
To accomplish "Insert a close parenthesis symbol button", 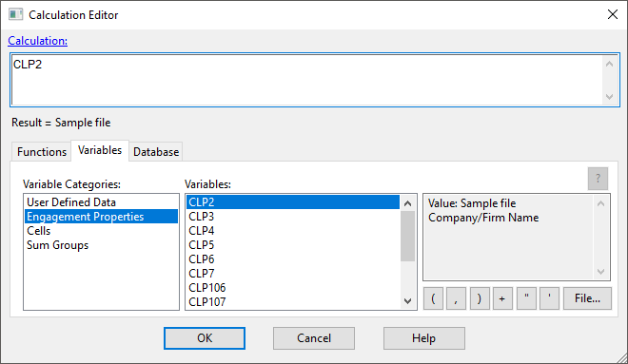I will point(480,298).
